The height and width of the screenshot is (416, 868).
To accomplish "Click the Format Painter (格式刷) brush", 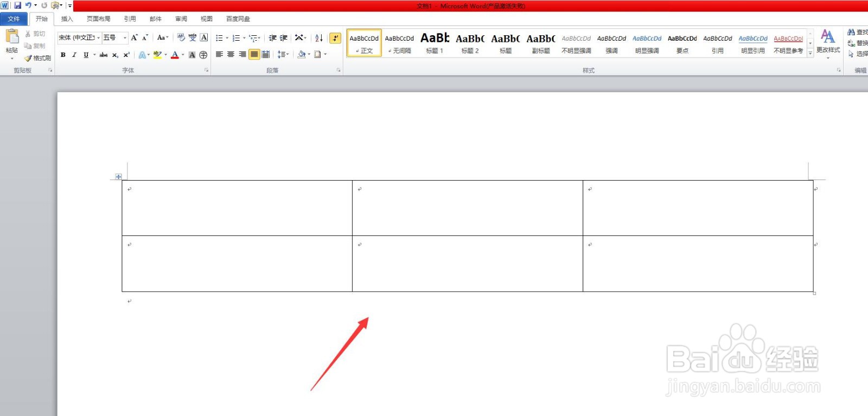I will pyautogui.click(x=37, y=58).
